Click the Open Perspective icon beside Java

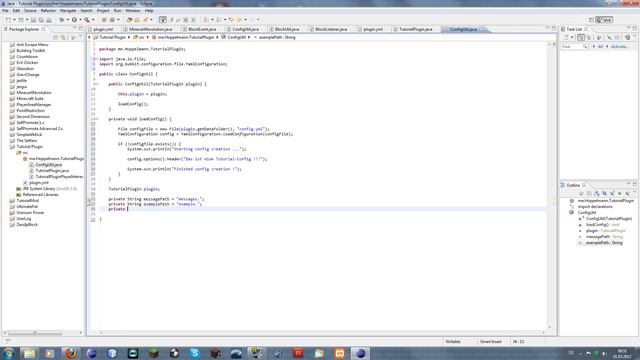coord(591,20)
